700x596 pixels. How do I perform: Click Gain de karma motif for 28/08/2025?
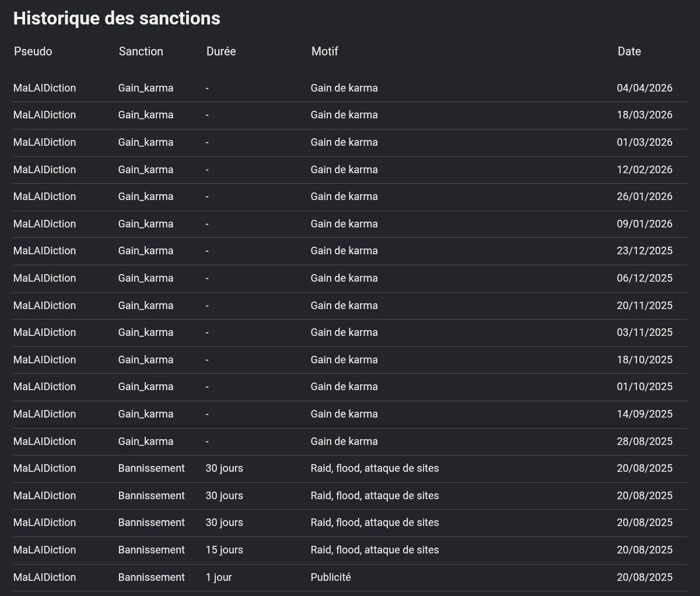[x=344, y=441]
